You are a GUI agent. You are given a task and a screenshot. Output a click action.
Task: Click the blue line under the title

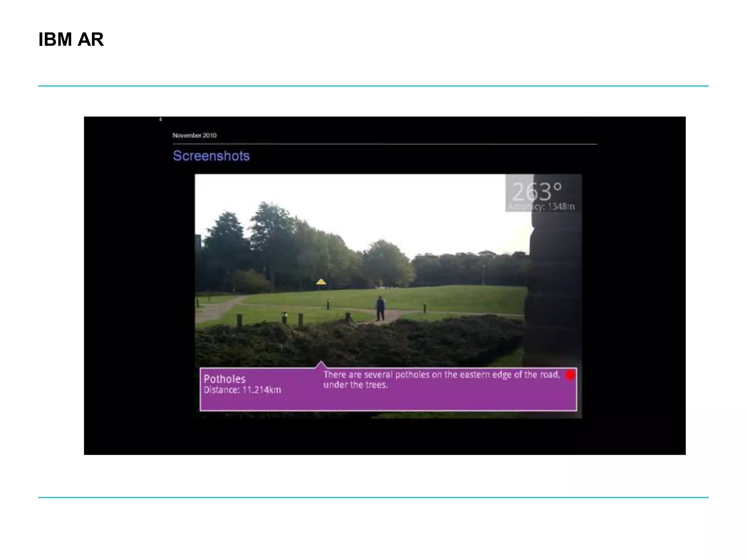point(373,86)
